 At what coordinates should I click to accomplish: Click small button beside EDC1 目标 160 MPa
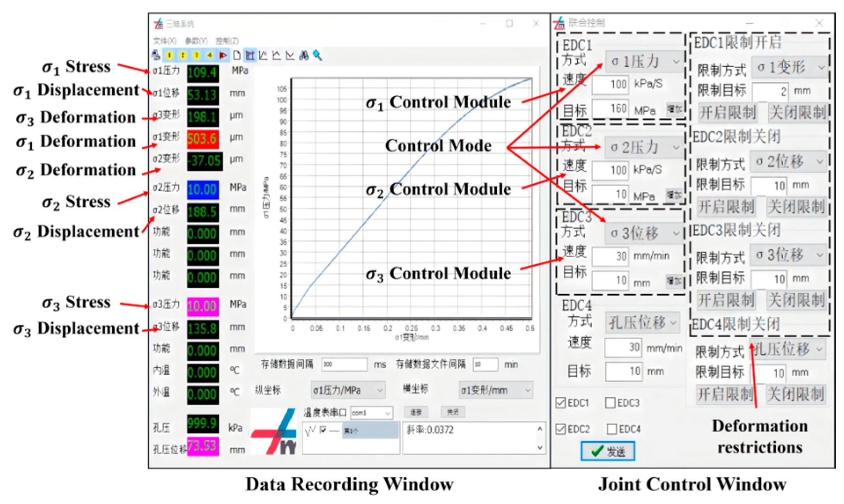[675, 109]
